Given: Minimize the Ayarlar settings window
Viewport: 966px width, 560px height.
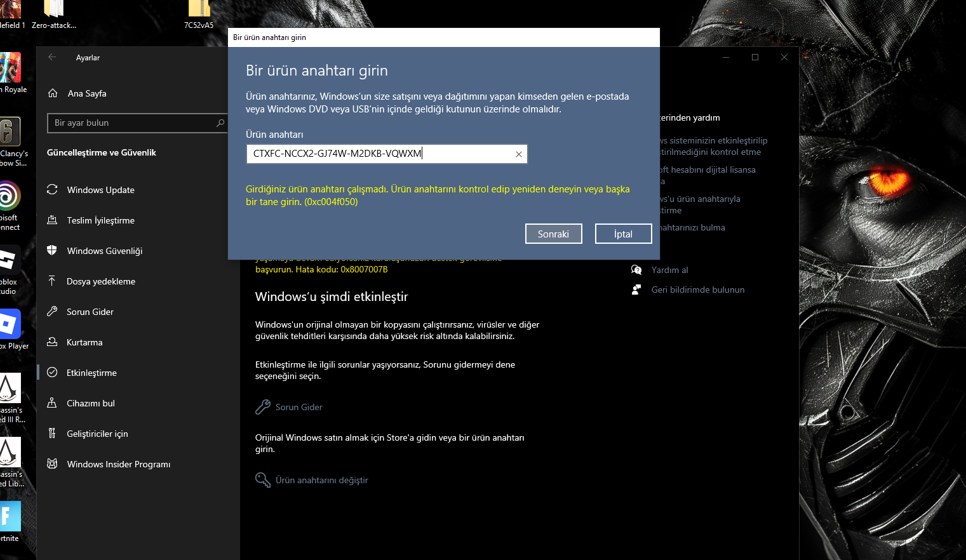Looking at the screenshot, I should coord(726,57).
